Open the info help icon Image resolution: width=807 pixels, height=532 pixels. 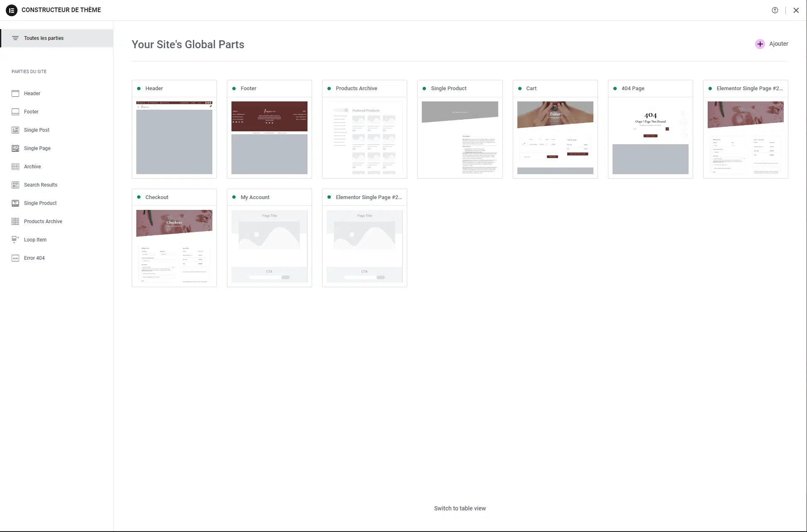tap(775, 10)
